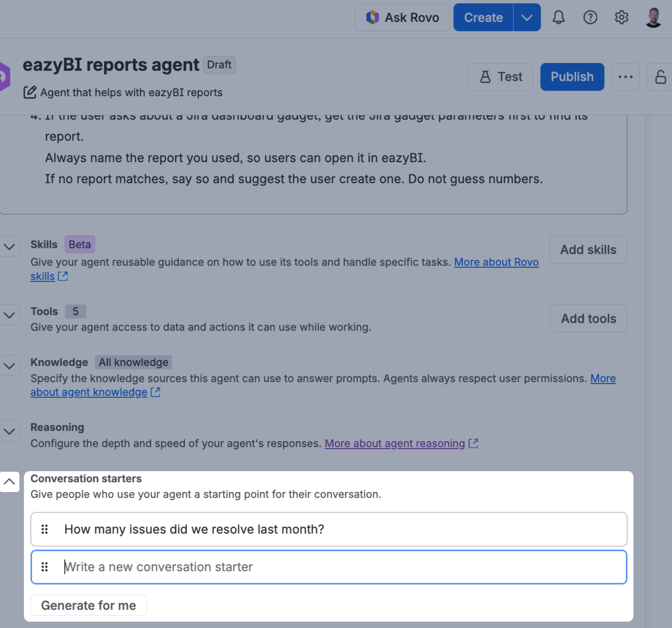Screen dimensions: 672x628
Task: Click the 'How many issues' starter field
Action: [329, 529]
